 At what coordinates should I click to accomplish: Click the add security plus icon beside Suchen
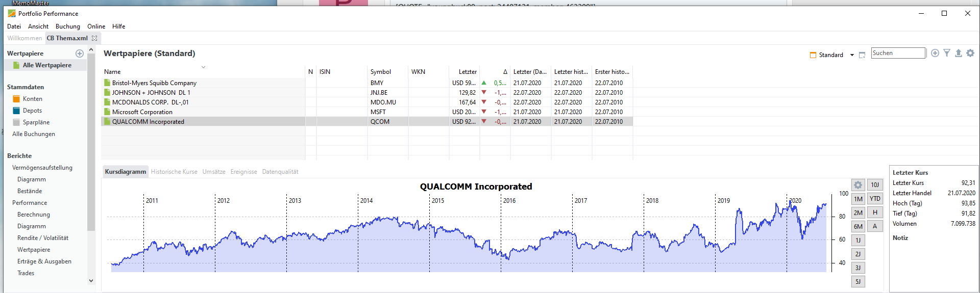click(x=935, y=53)
